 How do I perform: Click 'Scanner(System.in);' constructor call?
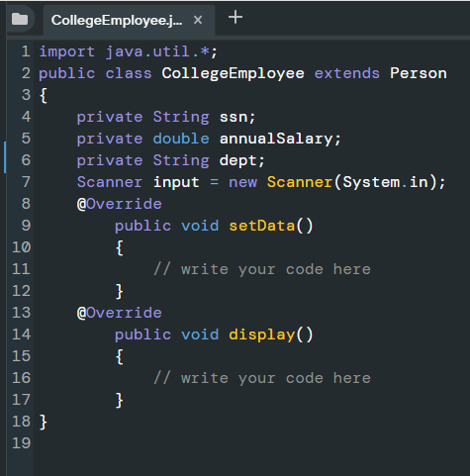pos(356,182)
